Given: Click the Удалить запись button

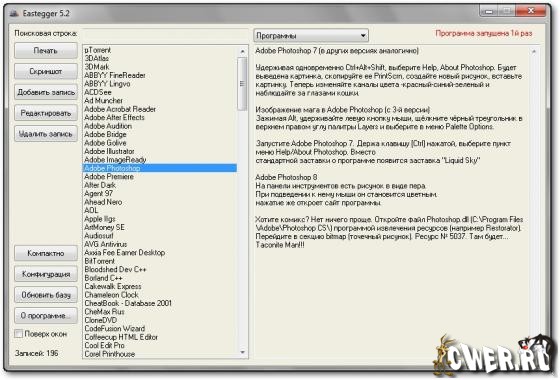Looking at the screenshot, I should point(46,134).
